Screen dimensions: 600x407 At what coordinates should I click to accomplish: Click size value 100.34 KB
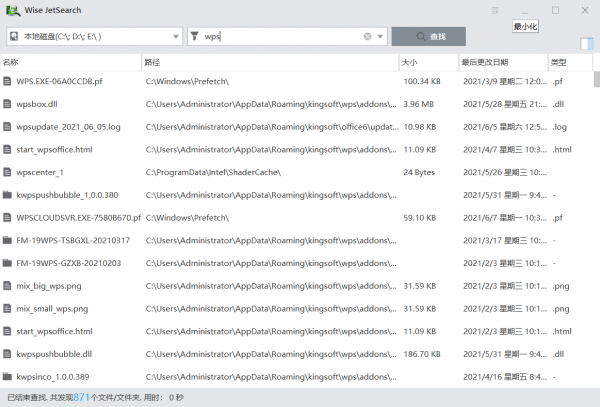(x=422, y=81)
